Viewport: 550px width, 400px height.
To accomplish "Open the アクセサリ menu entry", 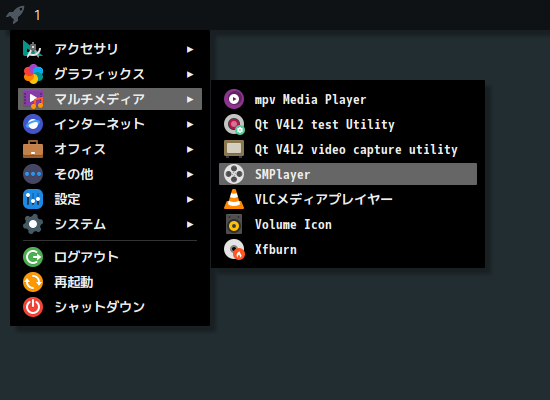I will coord(110,49).
